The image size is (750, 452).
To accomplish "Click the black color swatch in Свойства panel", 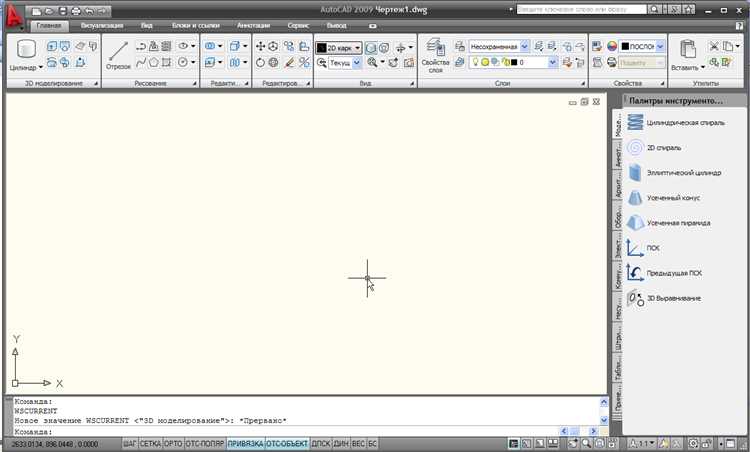I will point(625,46).
